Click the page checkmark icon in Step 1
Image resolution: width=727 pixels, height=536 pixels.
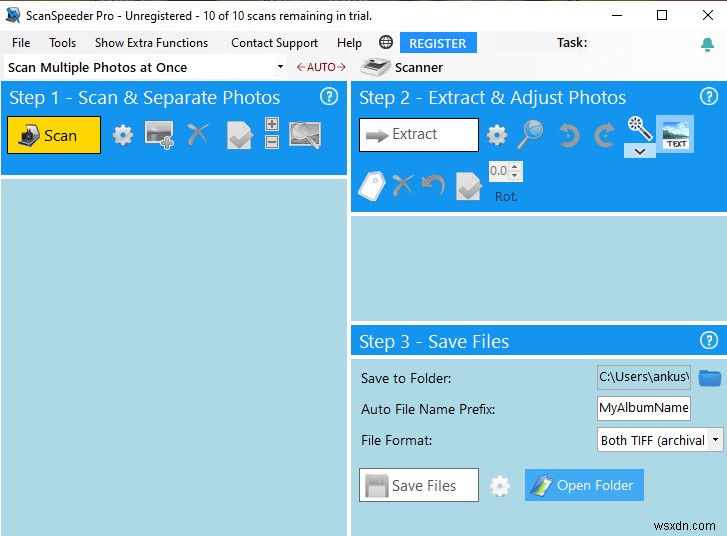pyautogui.click(x=240, y=135)
